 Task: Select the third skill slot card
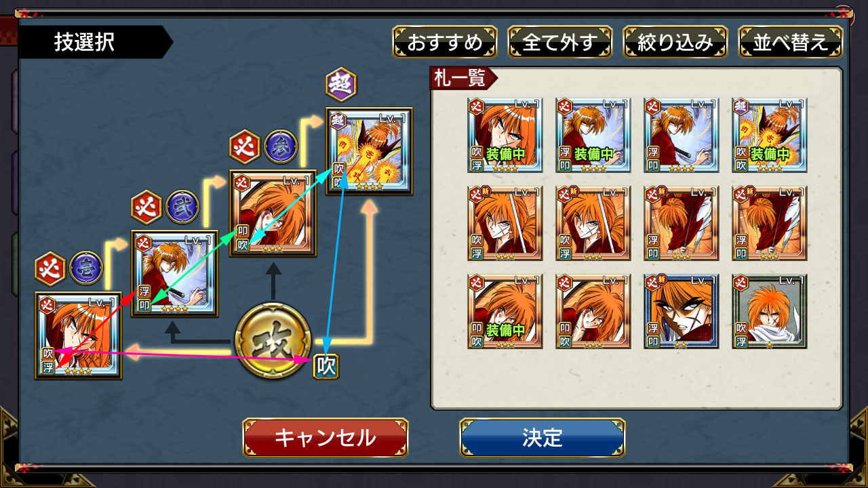coord(273,213)
